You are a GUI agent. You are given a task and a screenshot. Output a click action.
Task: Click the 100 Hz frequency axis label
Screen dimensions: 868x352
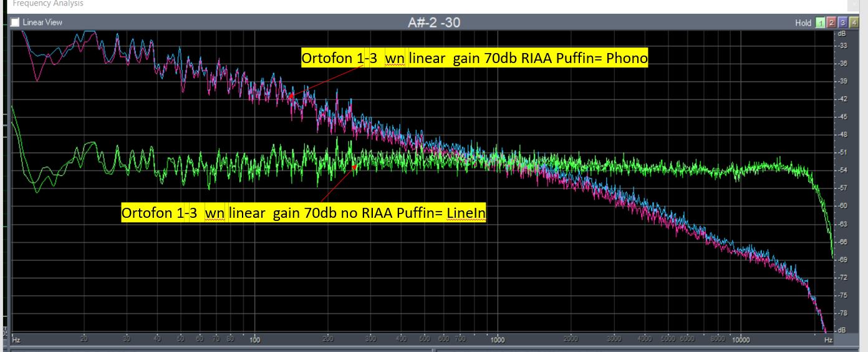(x=254, y=340)
